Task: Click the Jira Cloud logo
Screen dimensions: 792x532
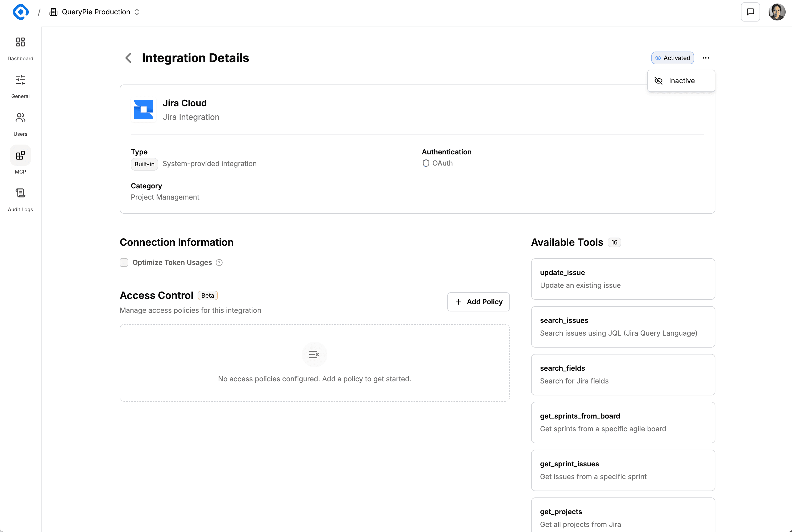Action: coord(144,109)
